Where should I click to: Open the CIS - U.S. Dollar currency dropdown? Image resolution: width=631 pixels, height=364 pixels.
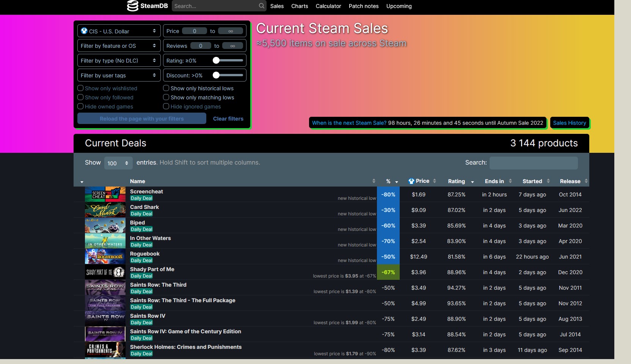(119, 31)
